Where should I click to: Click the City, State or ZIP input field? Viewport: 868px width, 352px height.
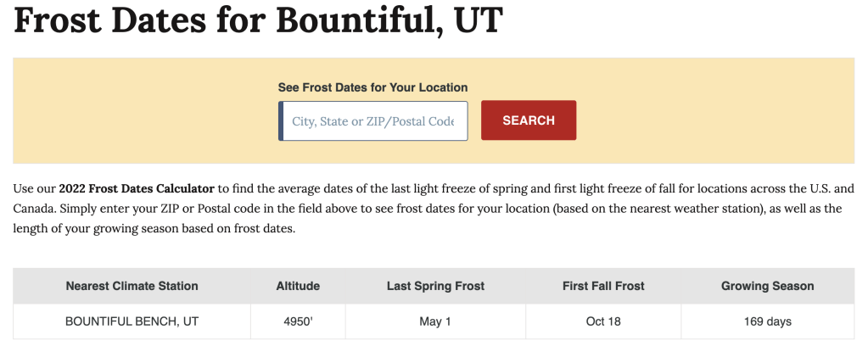373,121
